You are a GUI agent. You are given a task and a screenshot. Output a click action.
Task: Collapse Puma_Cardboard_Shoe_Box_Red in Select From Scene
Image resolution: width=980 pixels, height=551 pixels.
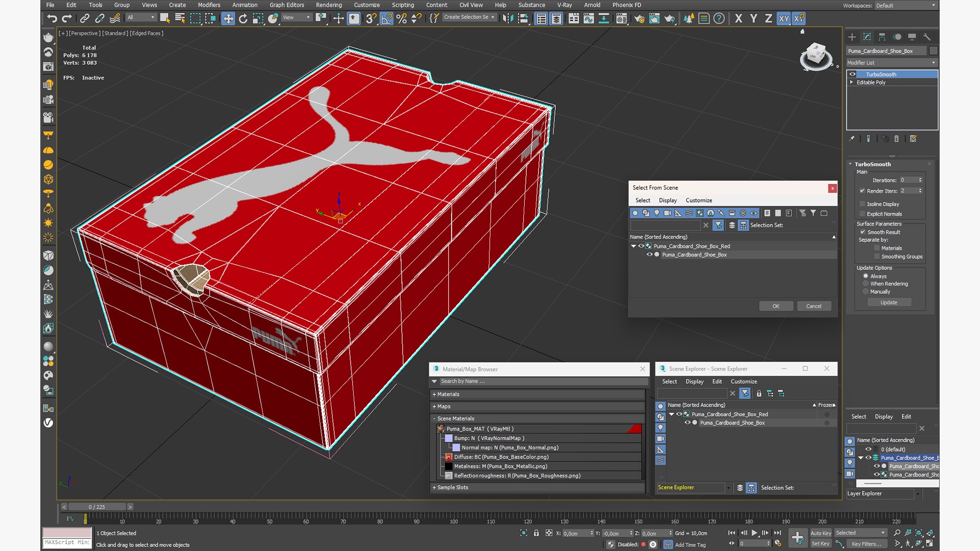633,246
